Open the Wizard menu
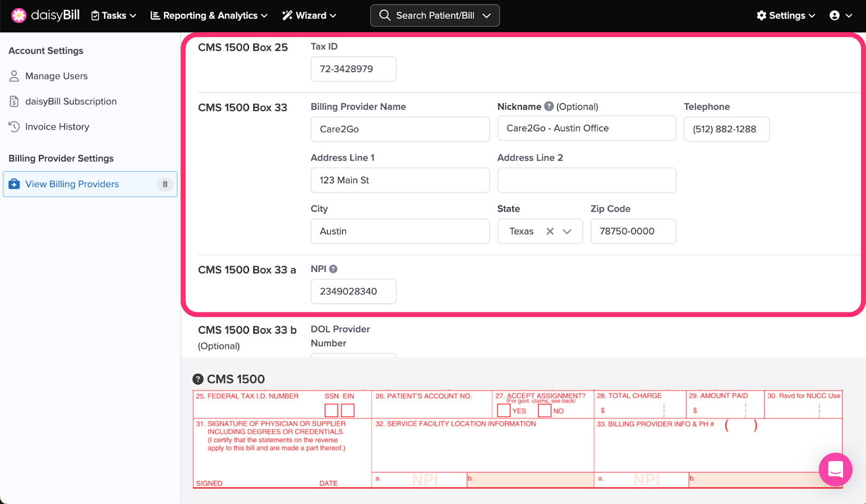 pos(309,16)
